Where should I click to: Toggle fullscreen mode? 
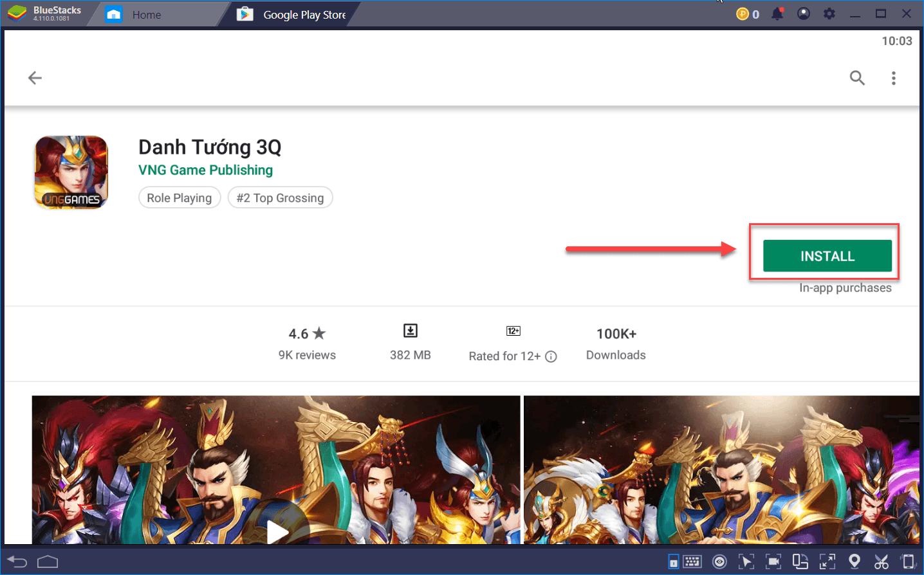click(827, 561)
